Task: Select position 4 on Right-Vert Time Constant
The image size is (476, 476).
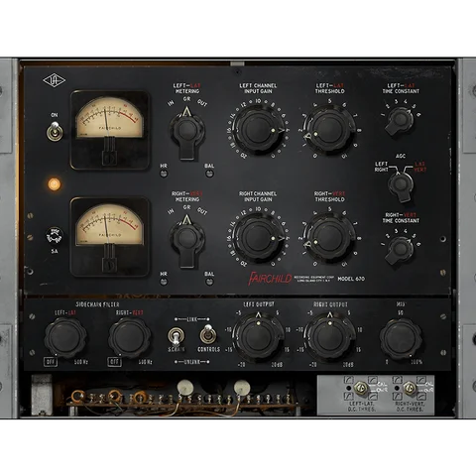Action: click(x=406, y=231)
